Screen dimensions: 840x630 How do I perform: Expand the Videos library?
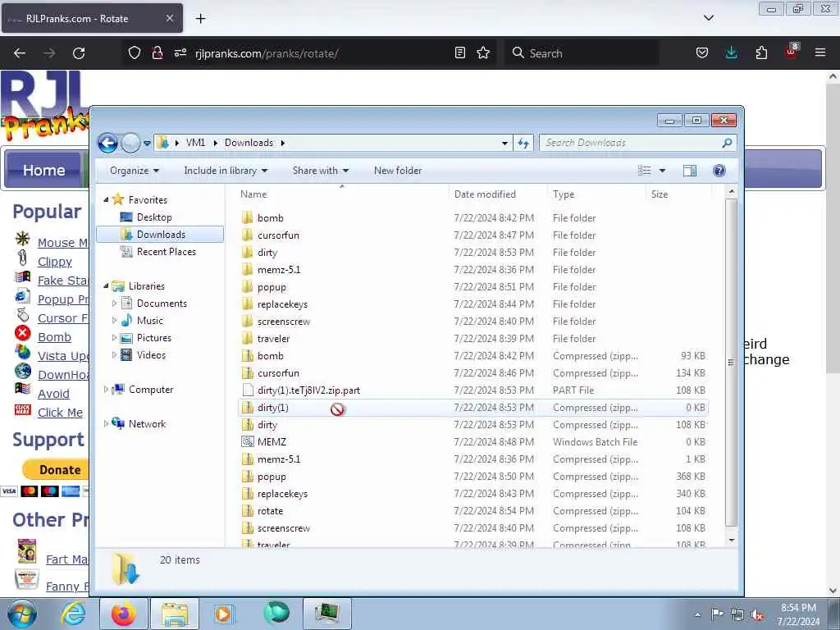click(x=114, y=354)
